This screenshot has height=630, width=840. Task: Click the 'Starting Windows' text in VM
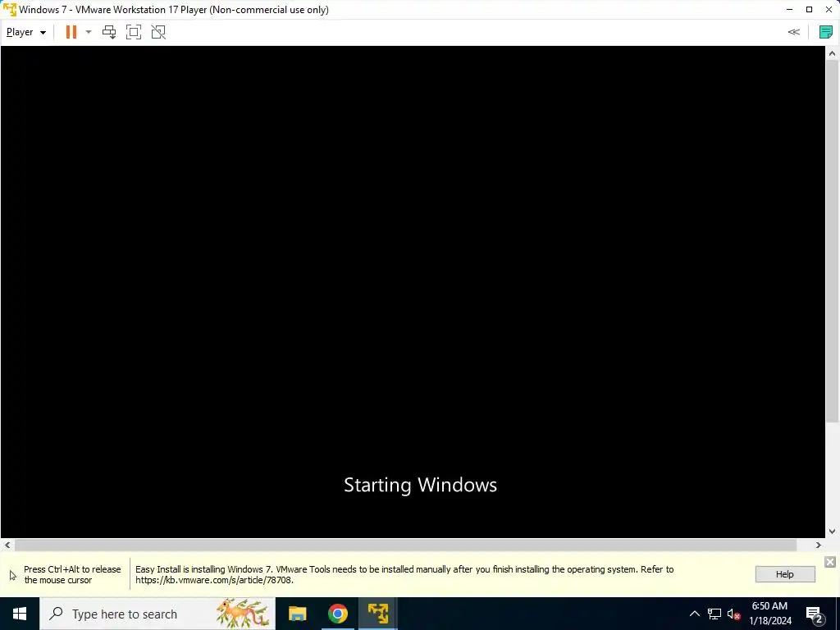pyautogui.click(x=421, y=485)
